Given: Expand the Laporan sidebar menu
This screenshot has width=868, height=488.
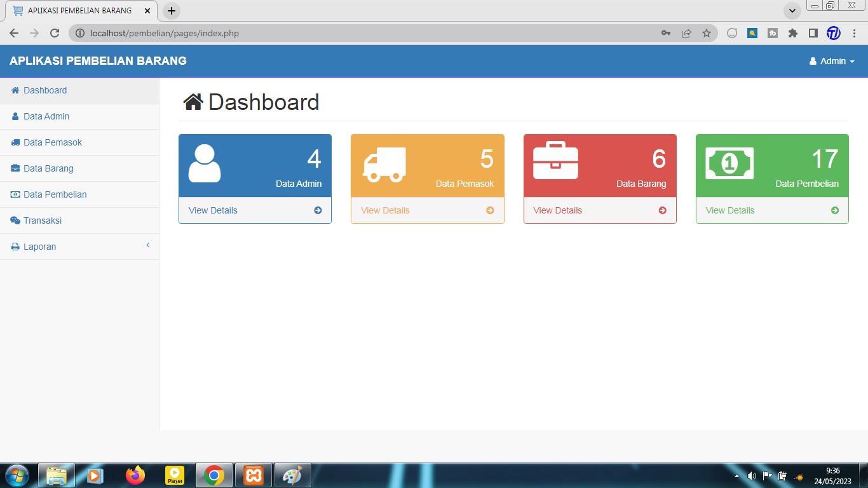Looking at the screenshot, I should click(x=79, y=247).
